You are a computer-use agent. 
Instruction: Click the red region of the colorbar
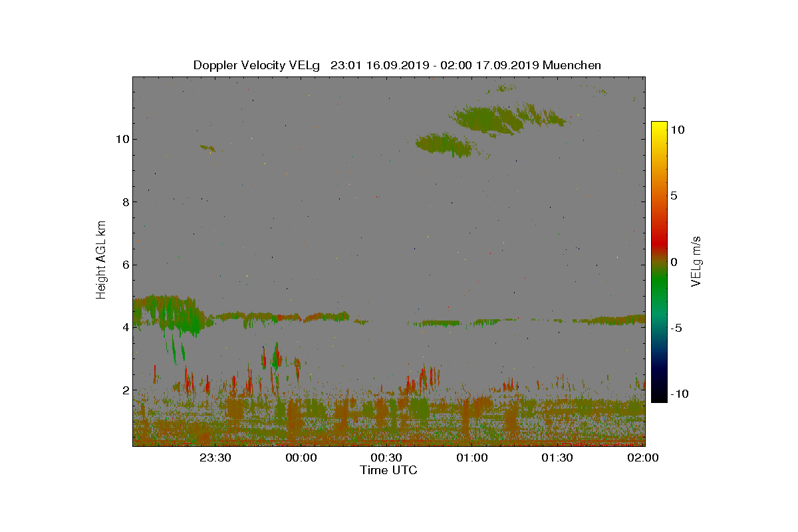(x=659, y=243)
